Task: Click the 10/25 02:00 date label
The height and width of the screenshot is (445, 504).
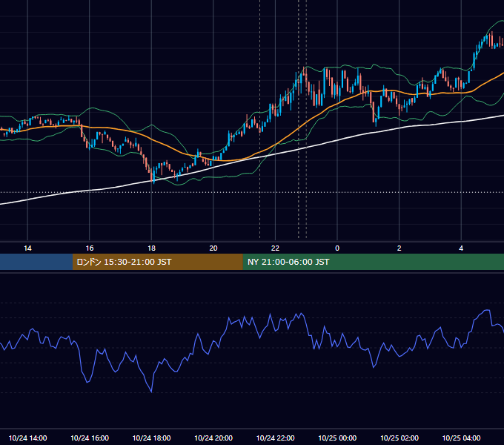Action: pos(399,438)
